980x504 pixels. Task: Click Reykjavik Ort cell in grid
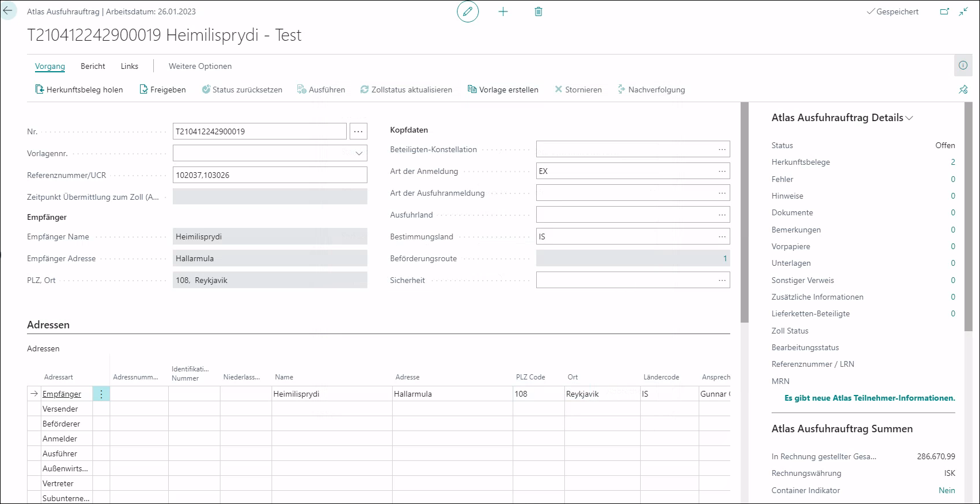pos(602,394)
